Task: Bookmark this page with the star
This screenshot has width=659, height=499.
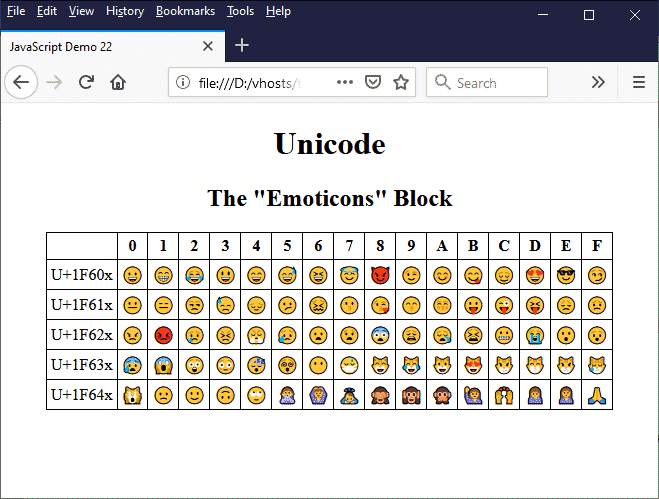Action: pyautogui.click(x=401, y=82)
